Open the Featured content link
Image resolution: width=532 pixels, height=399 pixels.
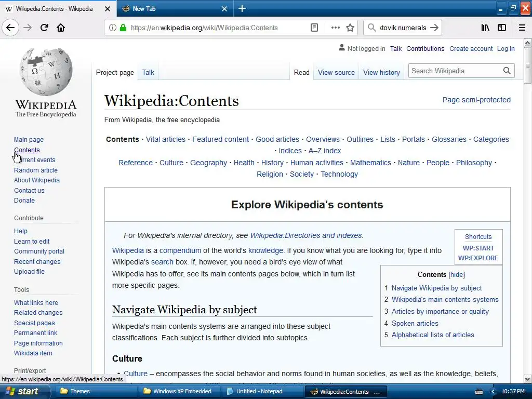click(x=220, y=139)
